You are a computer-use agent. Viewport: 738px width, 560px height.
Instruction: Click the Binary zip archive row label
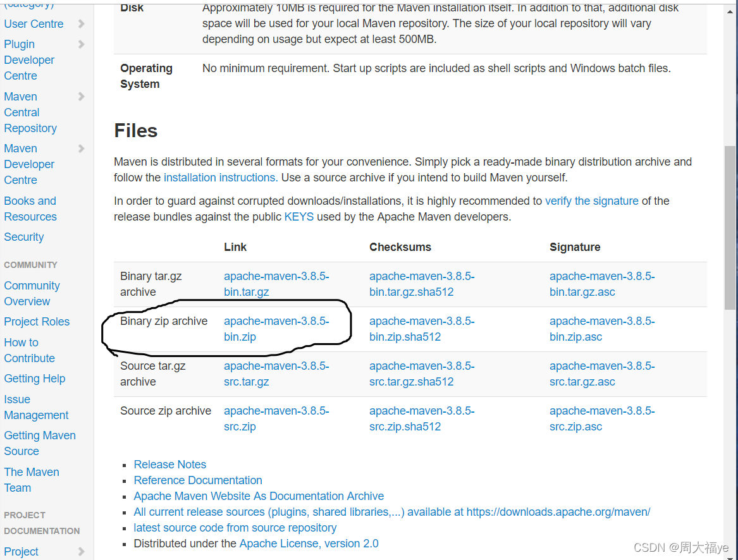point(164,322)
